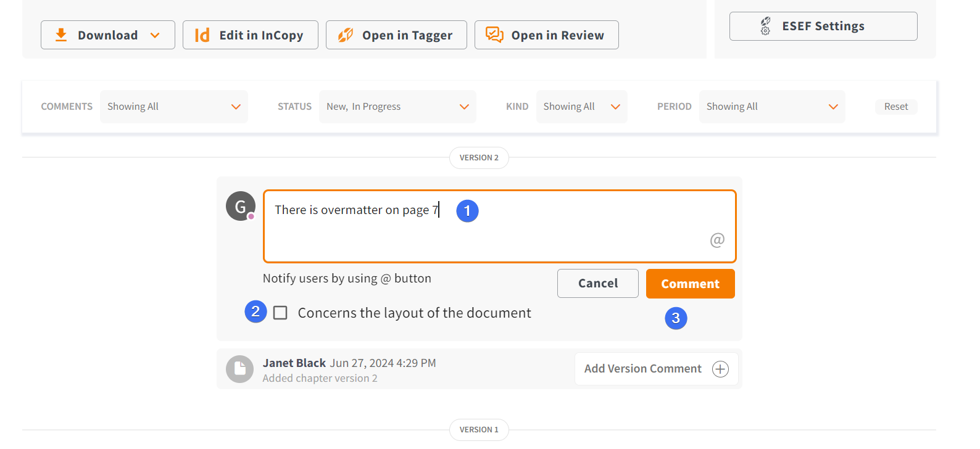Click the G user avatar
980x449 pixels.
tap(241, 206)
